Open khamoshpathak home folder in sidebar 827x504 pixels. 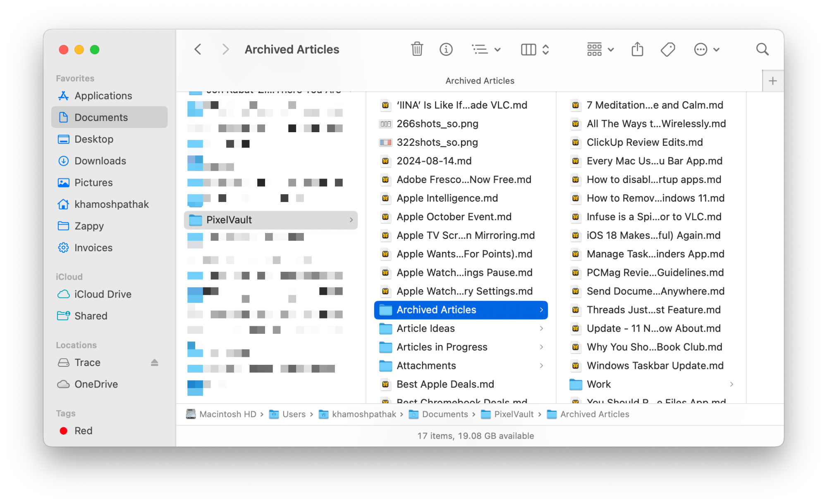point(109,204)
